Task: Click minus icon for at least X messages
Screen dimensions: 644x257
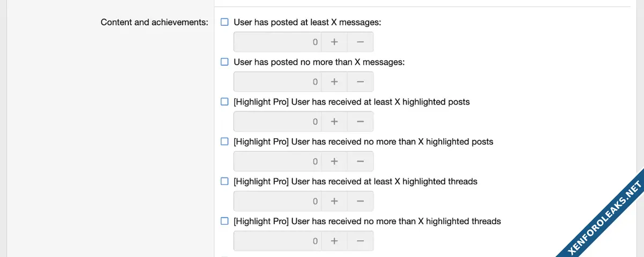Action: point(360,42)
